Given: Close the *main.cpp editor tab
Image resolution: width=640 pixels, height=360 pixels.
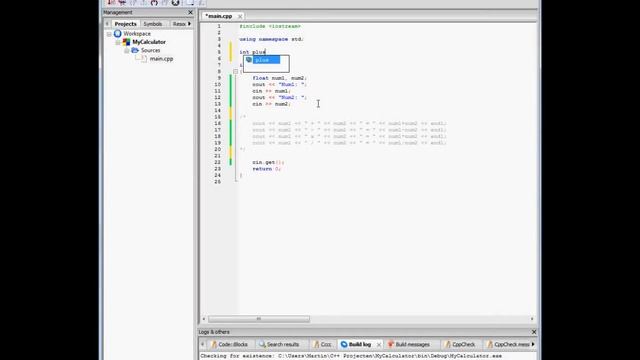Looking at the screenshot, I should pyautogui.click(x=240, y=16).
